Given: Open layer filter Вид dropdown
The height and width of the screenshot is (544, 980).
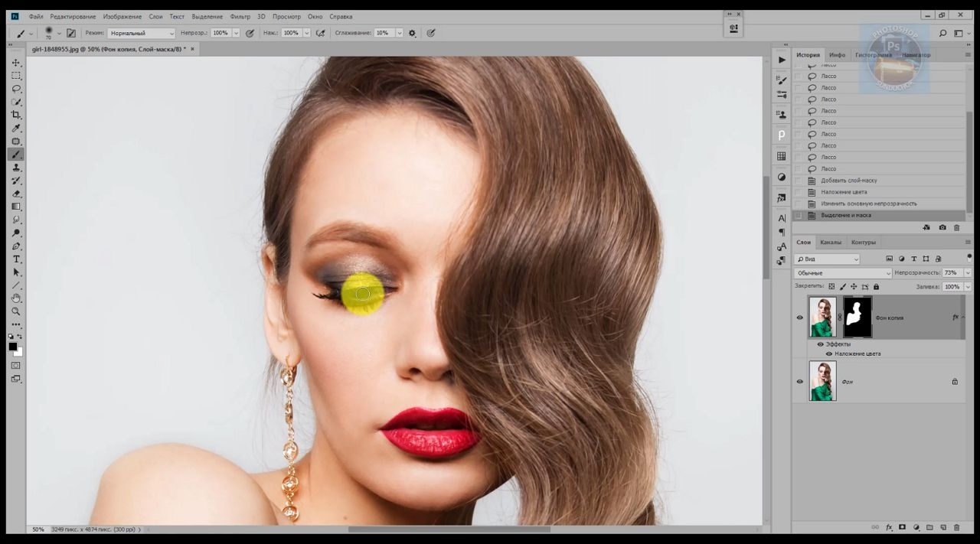Looking at the screenshot, I should click(827, 259).
